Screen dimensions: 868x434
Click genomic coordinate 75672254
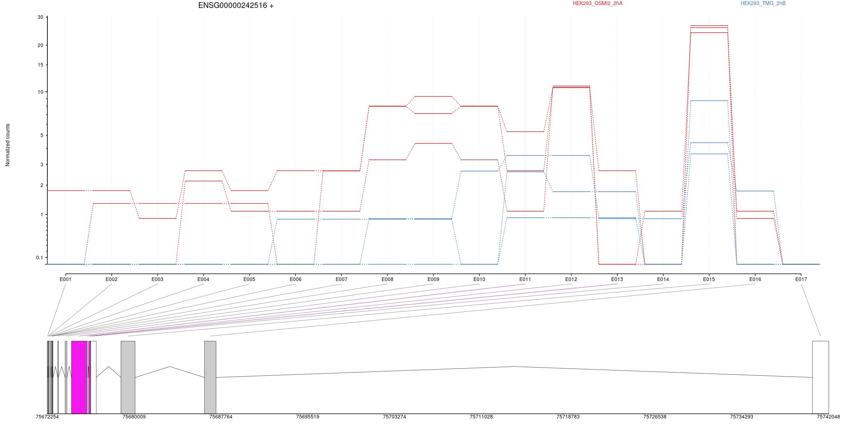(47, 417)
